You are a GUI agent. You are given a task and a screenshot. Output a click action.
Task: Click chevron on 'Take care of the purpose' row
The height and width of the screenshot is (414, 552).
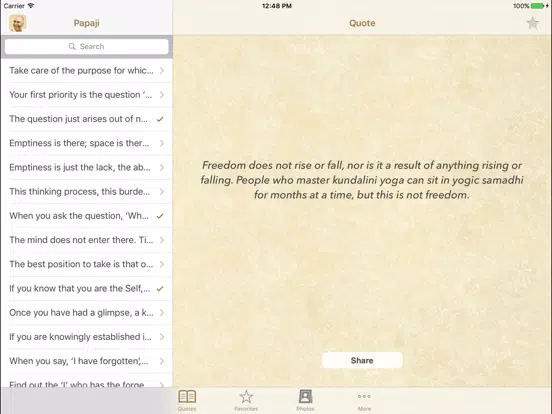pos(162,70)
